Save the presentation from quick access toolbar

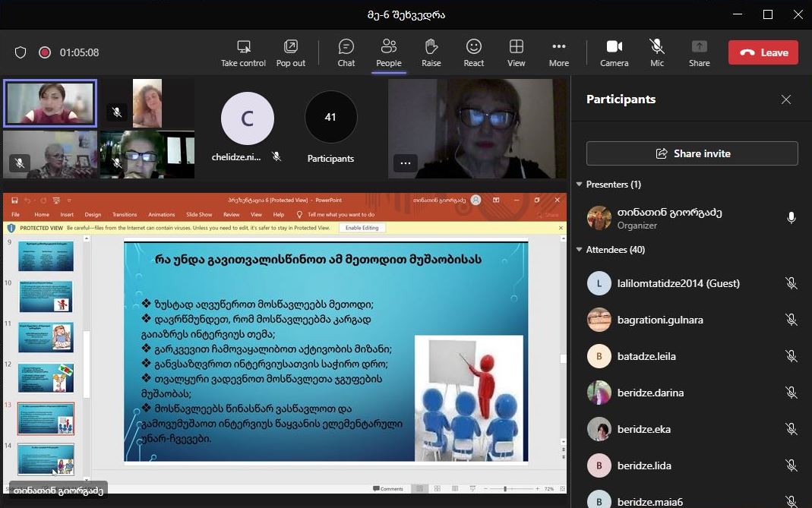coord(14,200)
